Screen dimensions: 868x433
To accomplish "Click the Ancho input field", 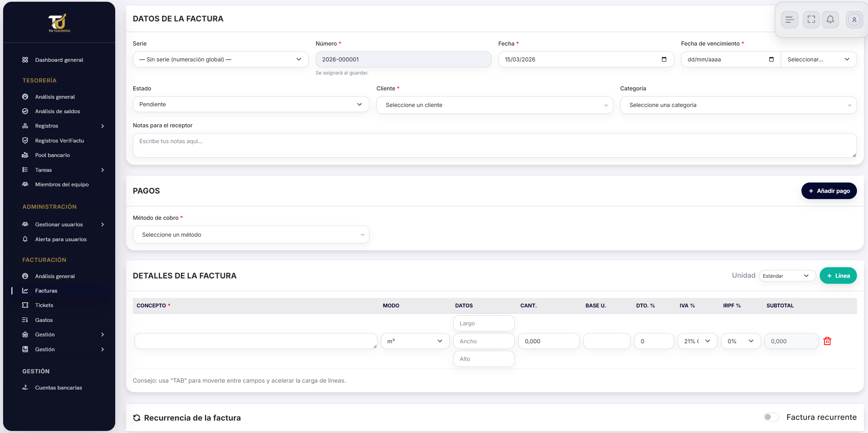I will click(x=484, y=341).
